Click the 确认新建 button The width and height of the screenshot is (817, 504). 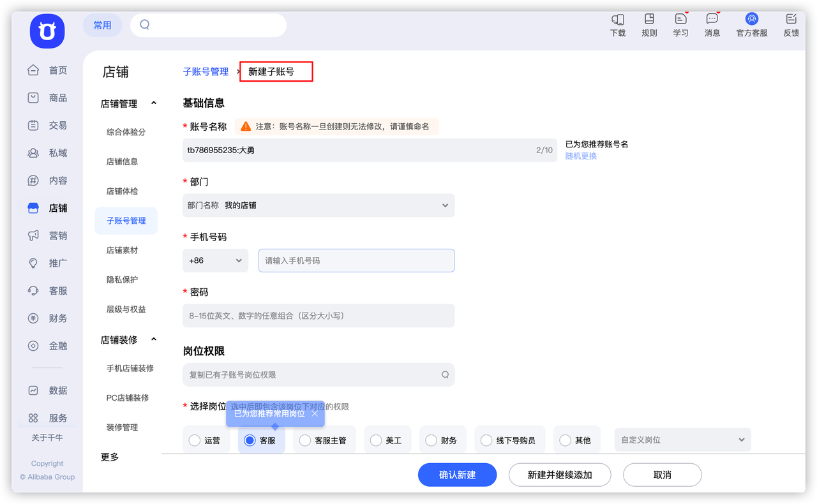[x=458, y=475]
